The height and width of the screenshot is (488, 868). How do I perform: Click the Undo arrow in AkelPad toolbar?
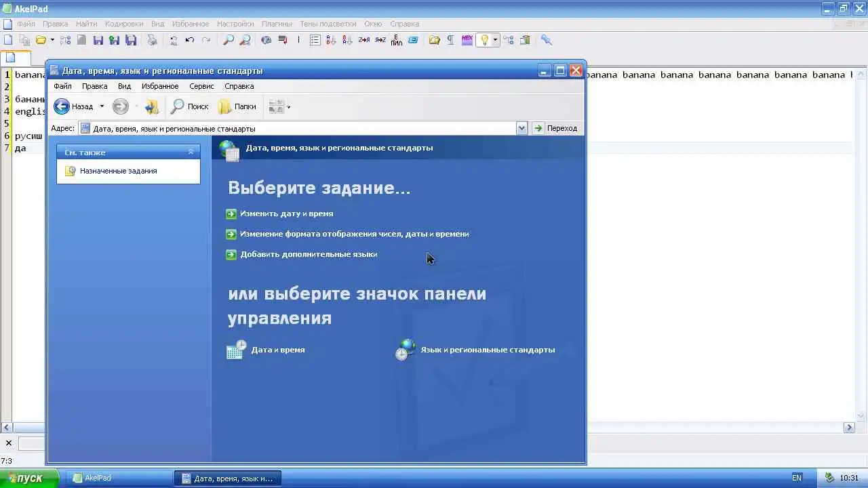[x=190, y=40]
